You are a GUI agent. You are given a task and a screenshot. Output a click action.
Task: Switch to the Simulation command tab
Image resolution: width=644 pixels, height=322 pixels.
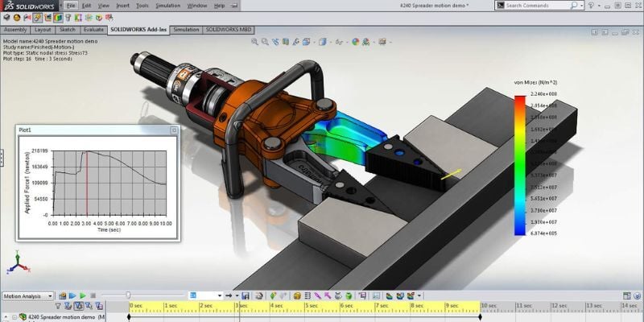(x=186, y=30)
